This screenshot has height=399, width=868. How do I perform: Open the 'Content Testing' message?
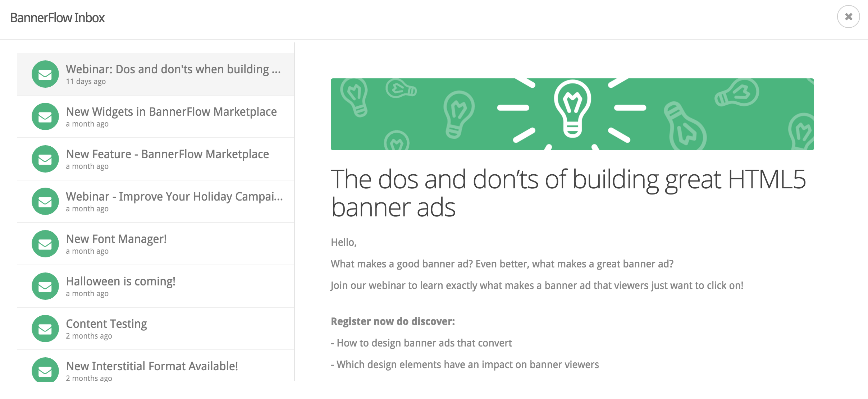point(156,329)
